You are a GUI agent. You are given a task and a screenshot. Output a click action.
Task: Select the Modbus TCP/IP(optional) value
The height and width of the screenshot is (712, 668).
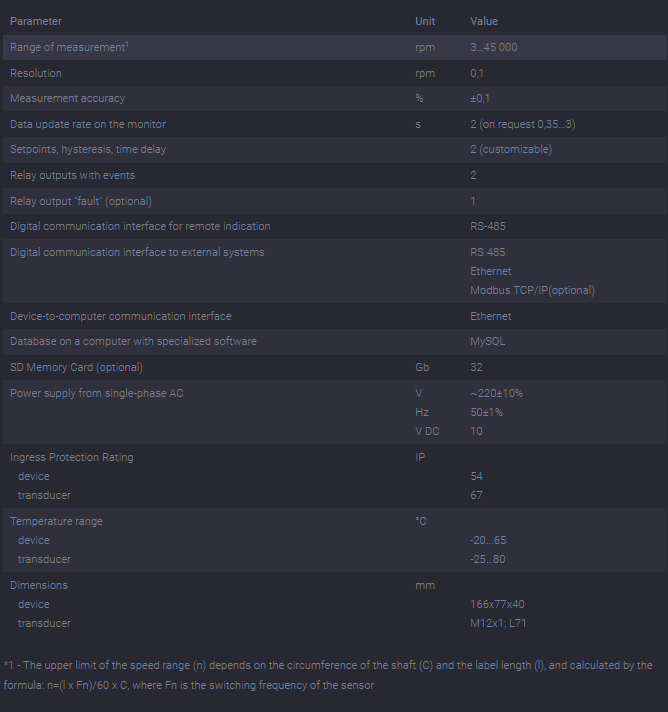pyautogui.click(x=532, y=290)
